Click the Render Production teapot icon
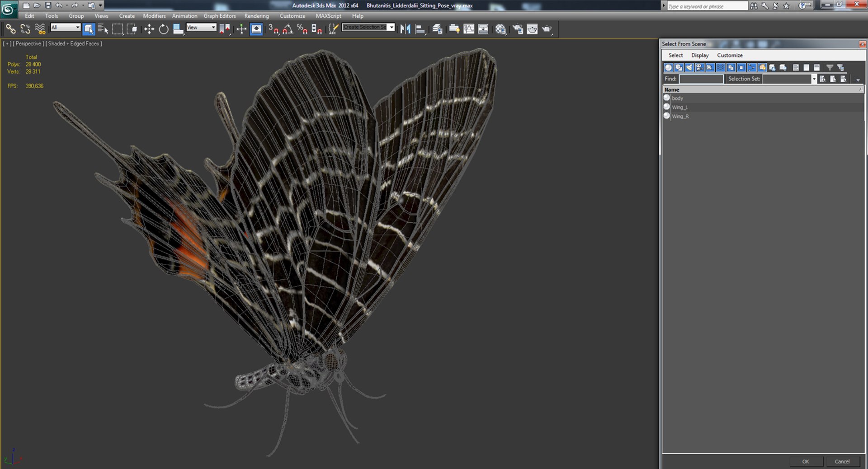868x469 pixels. tap(547, 29)
